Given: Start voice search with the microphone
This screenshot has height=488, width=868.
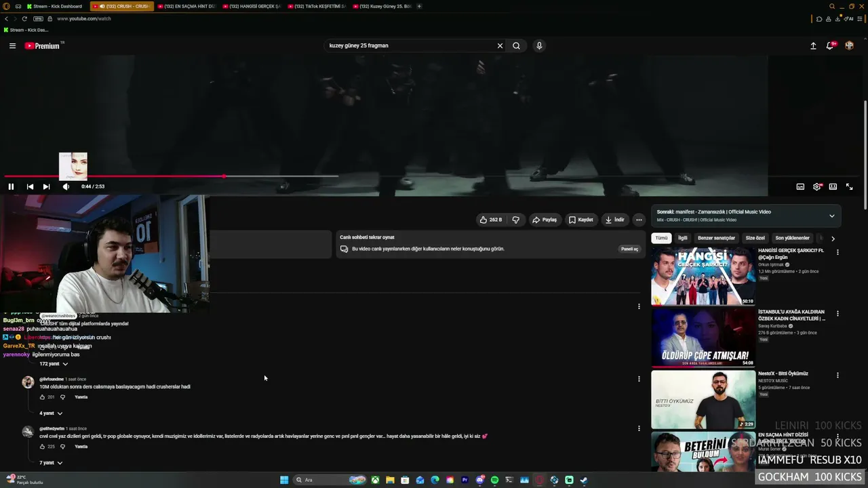Looking at the screenshot, I should point(539,46).
